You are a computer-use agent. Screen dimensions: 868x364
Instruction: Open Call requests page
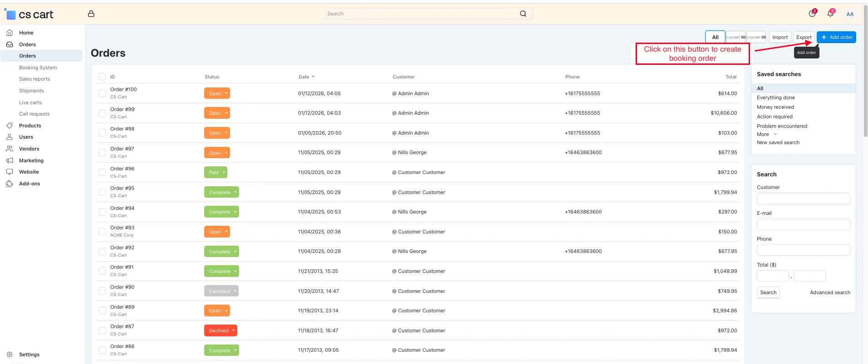34,114
